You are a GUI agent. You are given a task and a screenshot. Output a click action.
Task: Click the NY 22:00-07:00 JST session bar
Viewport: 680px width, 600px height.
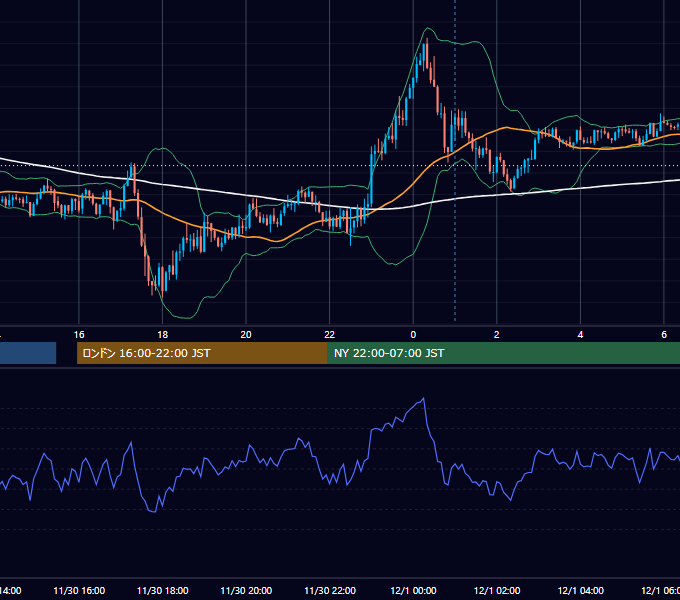(503, 353)
